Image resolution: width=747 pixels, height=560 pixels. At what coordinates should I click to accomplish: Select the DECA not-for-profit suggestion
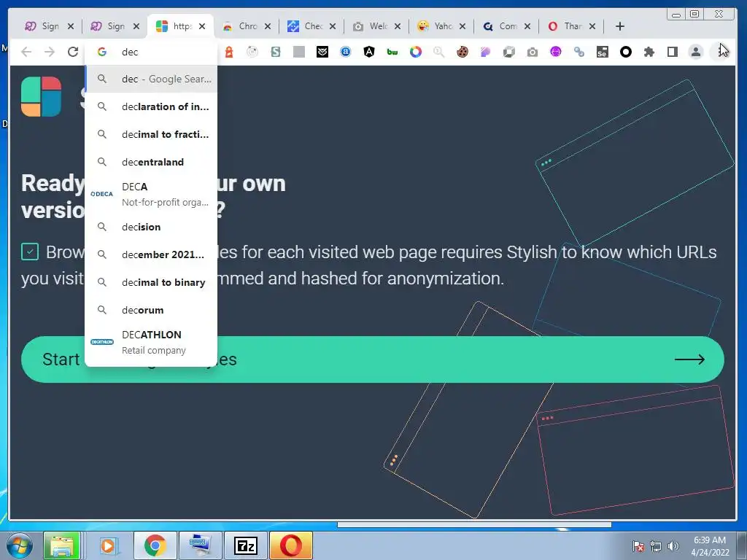point(151,194)
